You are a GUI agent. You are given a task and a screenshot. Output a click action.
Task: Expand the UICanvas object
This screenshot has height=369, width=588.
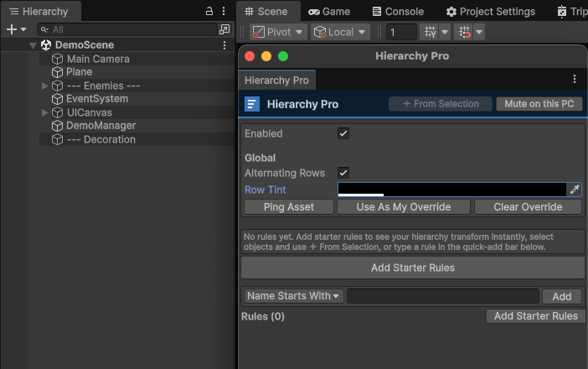pos(44,112)
